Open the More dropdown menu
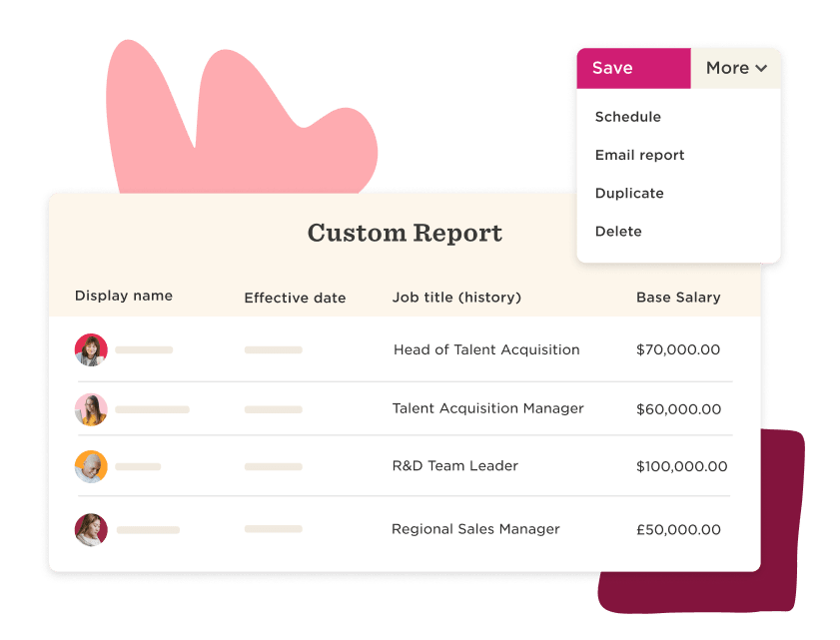 734,68
